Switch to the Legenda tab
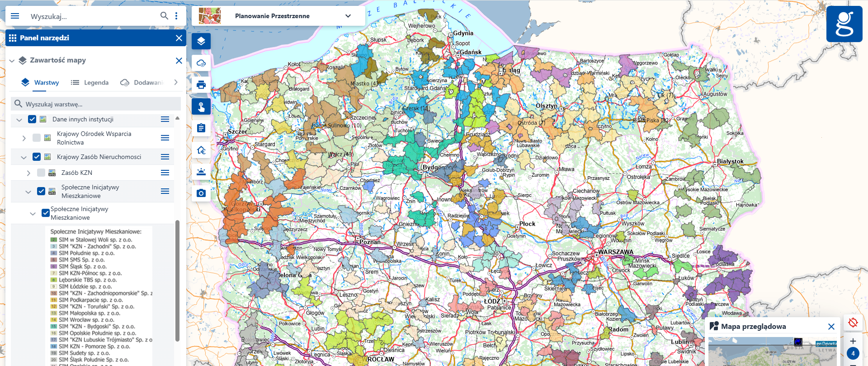This screenshot has width=868, height=366. pyautogui.click(x=90, y=83)
